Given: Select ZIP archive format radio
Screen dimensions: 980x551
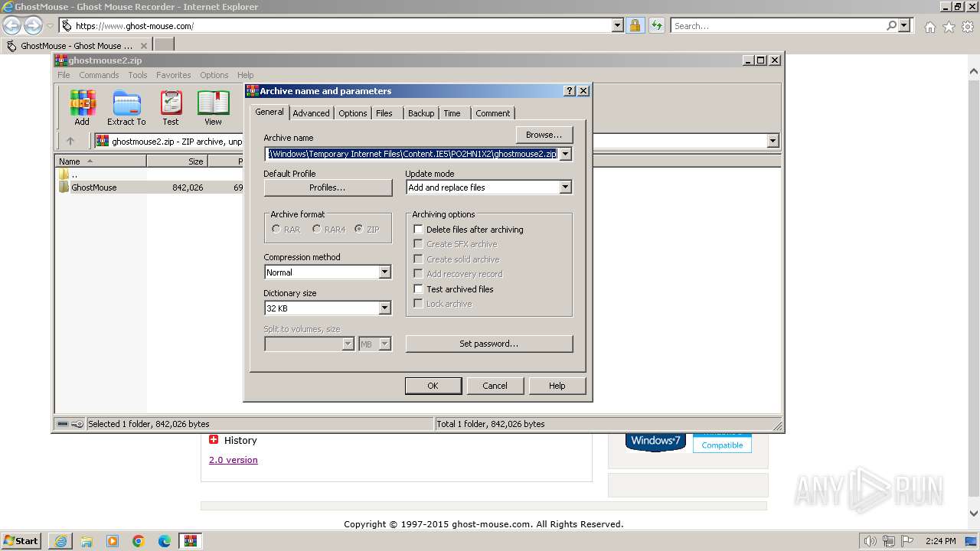Looking at the screenshot, I should [x=358, y=229].
